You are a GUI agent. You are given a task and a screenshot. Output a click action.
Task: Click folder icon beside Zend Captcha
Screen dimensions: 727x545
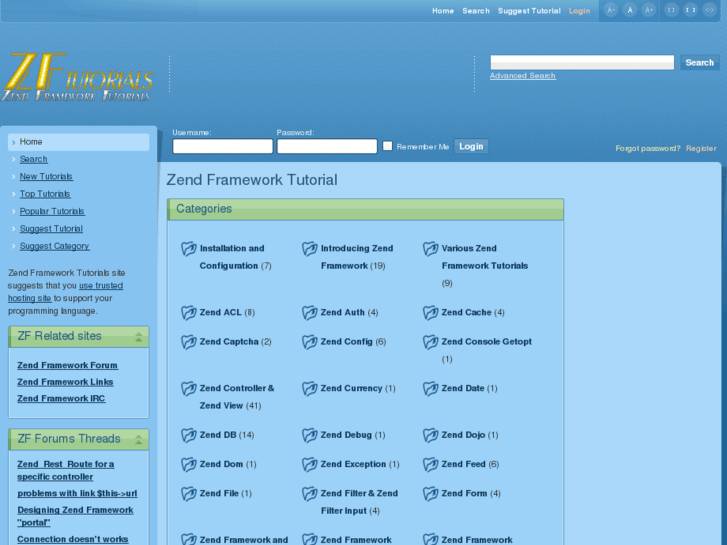(x=189, y=342)
